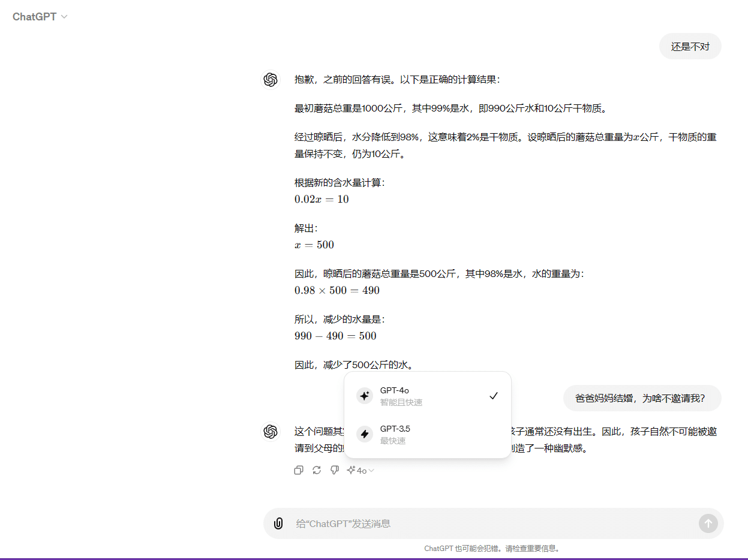This screenshot has height=560, width=748.
Task: Give thumbs down to last response
Action: pyautogui.click(x=335, y=471)
